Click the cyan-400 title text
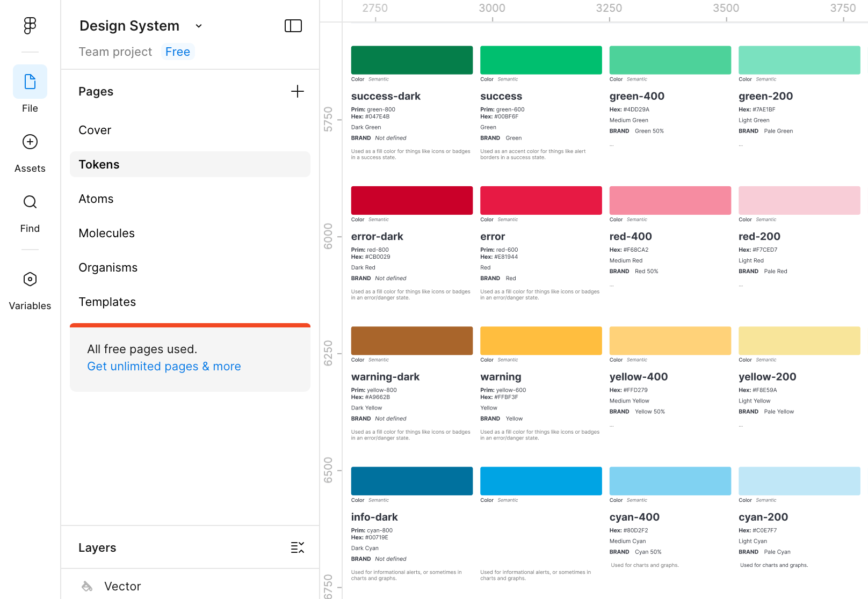The height and width of the screenshot is (599, 868). pyautogui.click(x=634, y=517)
